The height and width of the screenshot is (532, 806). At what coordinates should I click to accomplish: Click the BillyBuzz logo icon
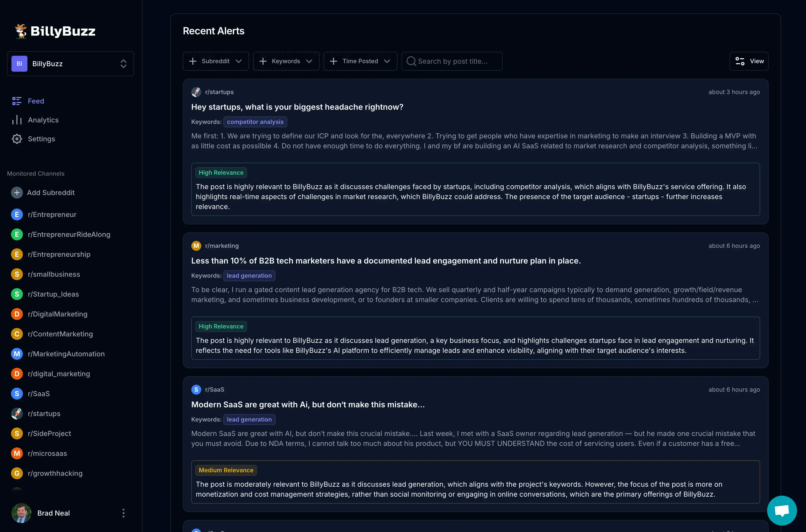pyautogui.click(x=20, y=31)
